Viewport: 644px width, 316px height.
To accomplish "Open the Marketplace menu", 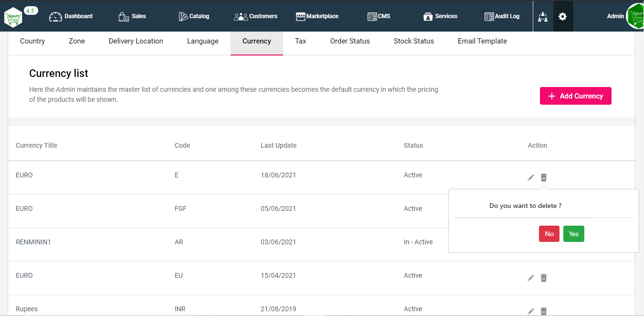I will [317, 16].
